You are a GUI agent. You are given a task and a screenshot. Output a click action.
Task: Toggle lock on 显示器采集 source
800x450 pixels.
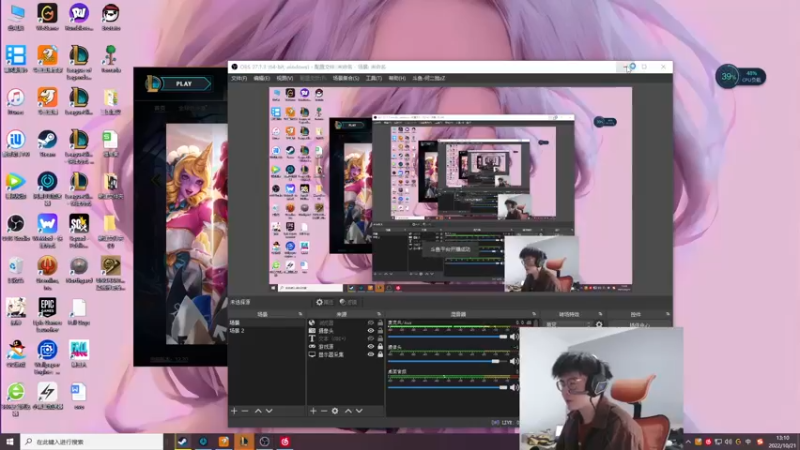(x=380, y=355)
